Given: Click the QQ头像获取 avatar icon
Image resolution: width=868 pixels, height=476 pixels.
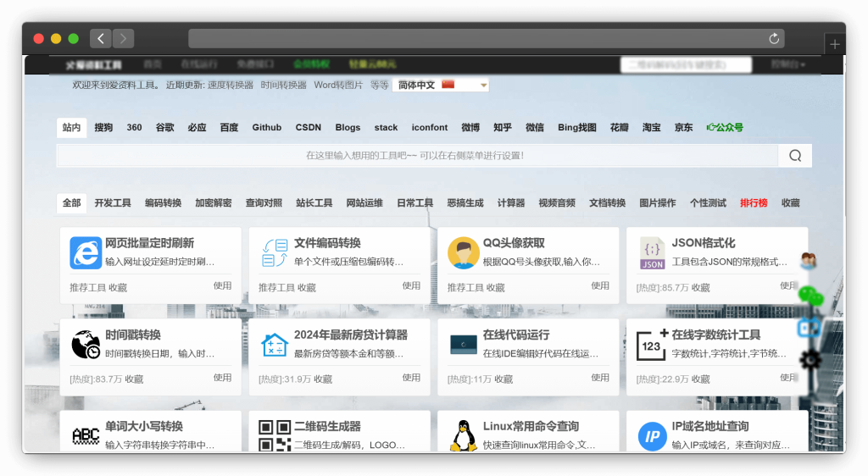Looking at the screenshot, I should (x=464, y=252).
